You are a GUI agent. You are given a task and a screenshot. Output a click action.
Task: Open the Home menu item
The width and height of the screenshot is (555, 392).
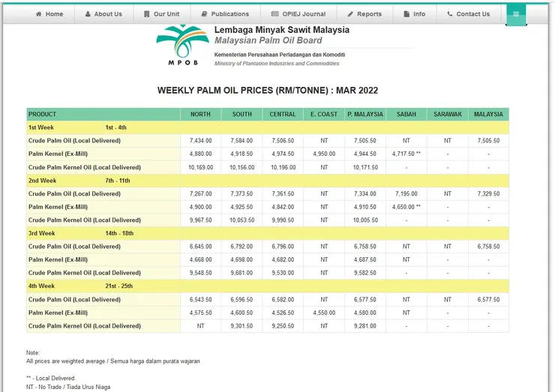pos(49,14)
